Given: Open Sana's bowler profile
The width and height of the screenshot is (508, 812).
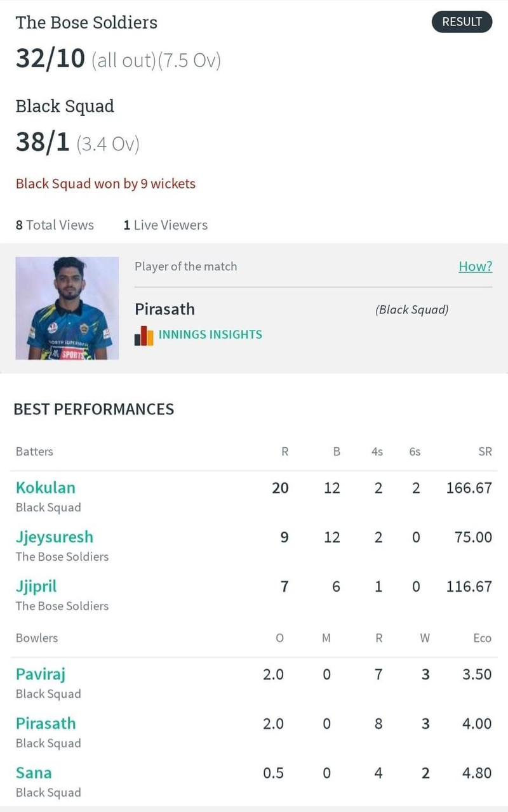Looking at the screenshot, I should (34, 773).
